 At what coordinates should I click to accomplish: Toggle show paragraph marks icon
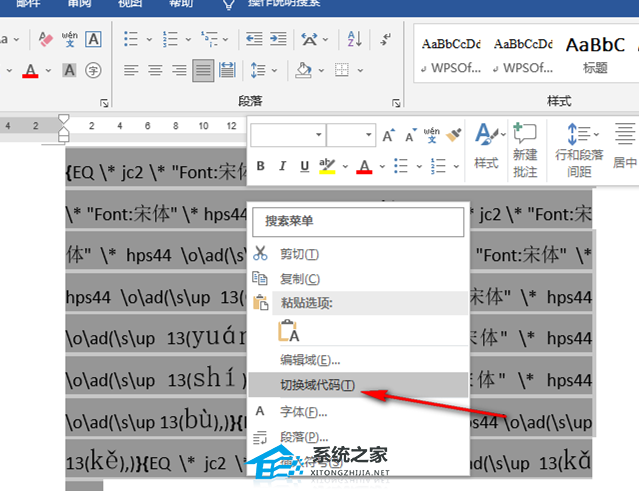pyautogui.click(x=386, y=39)
